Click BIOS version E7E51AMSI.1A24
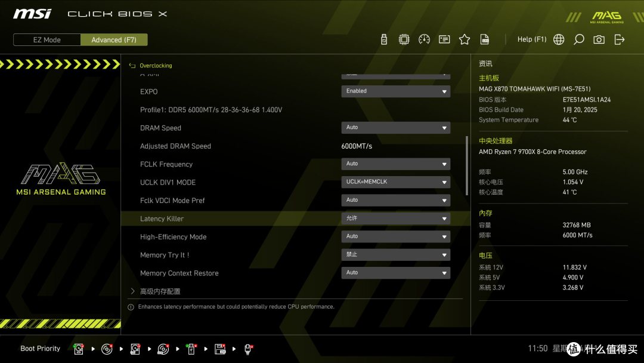Viewport: 644px width, 363px height. point(587,100)
